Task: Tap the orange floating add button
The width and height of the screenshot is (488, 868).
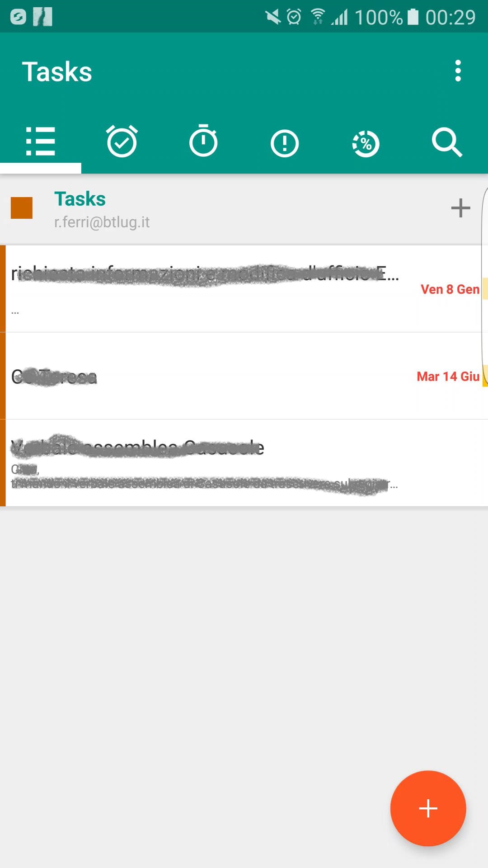Action: tap(428, 808)
